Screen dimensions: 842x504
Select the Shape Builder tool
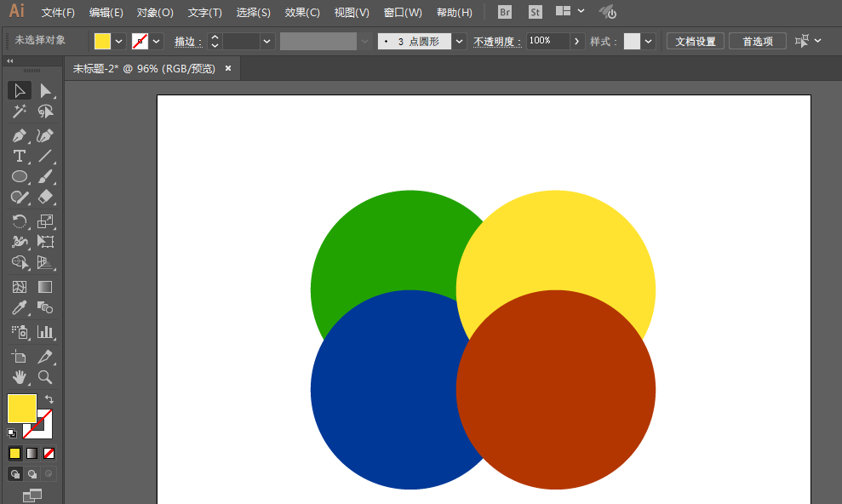[20, 262]
